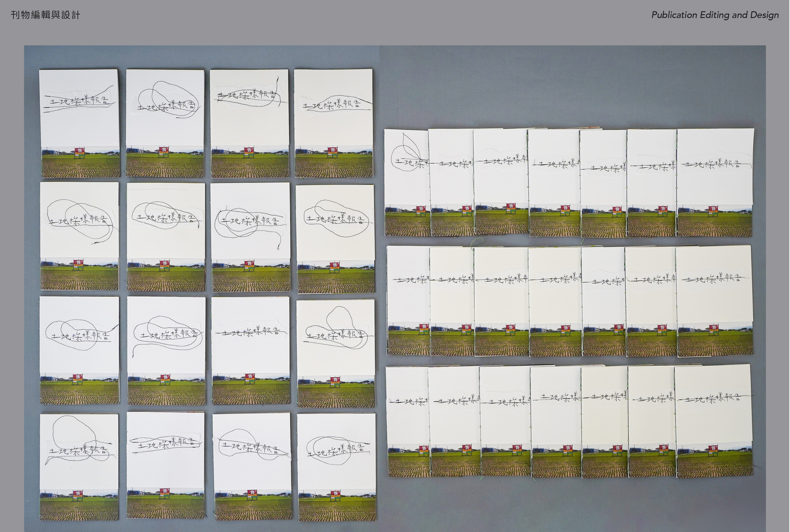Click the heading Publication Editing and Design

pyautogui.click(x=715, y=15)
